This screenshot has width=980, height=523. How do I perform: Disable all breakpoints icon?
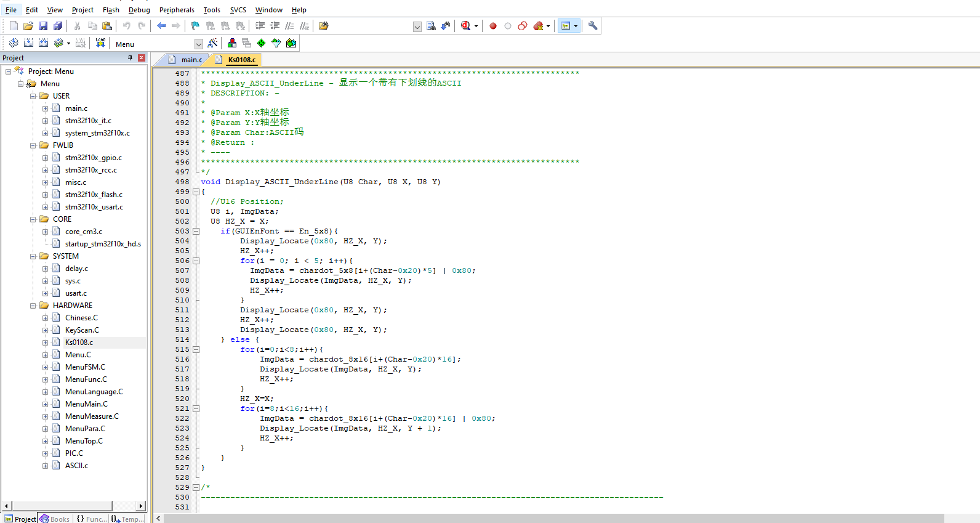(523, 26)
